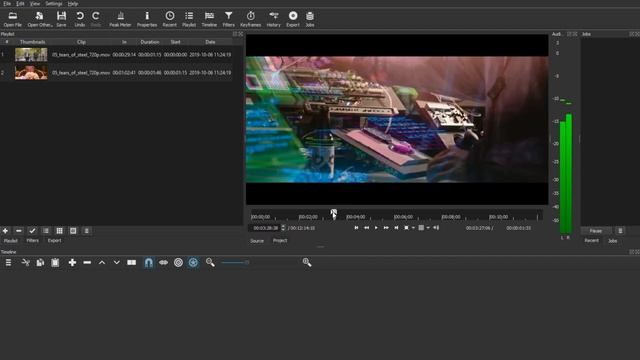Open the timeline hamburger menu

click(x=8, y=262)
